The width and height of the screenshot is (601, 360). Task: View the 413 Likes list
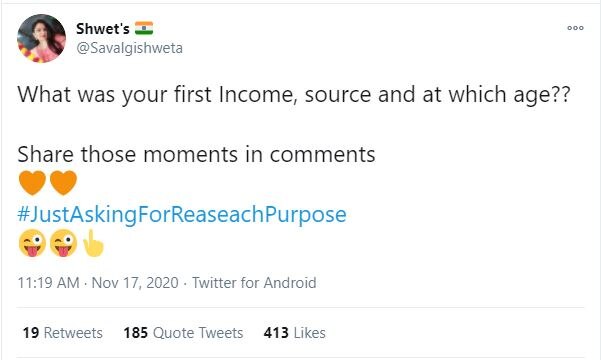(x=294, y=333)
